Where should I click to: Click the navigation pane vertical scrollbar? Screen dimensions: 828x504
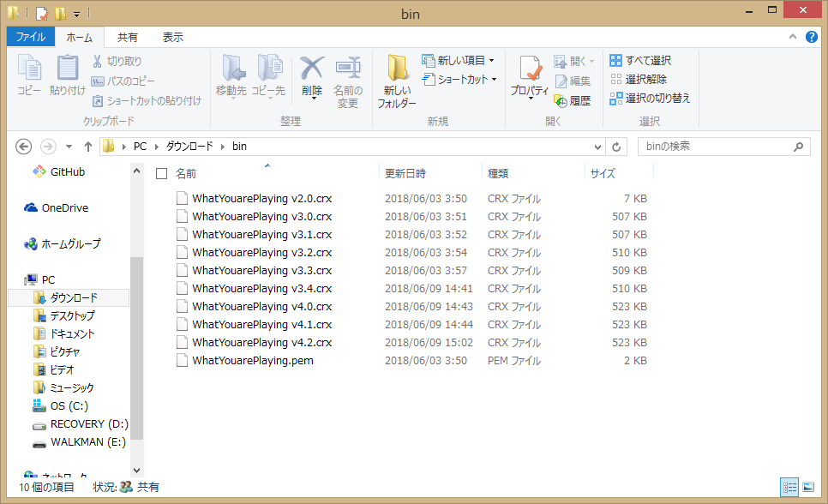(136, 343)
